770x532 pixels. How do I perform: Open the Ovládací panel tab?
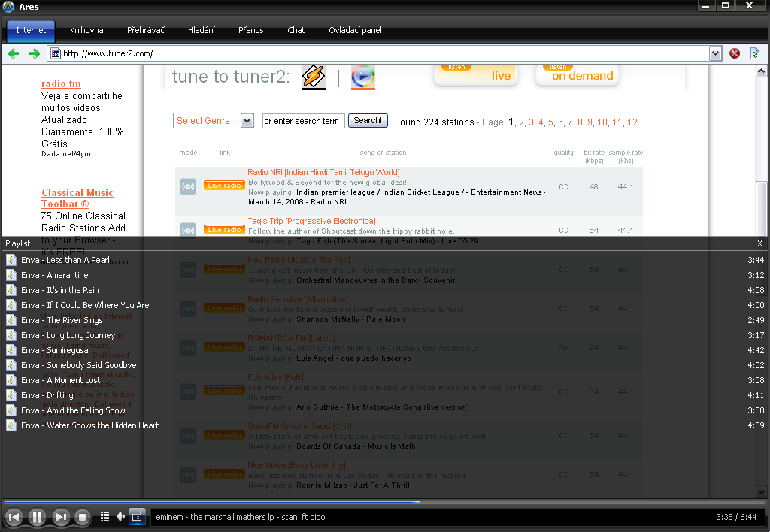[x=355, y=30]
